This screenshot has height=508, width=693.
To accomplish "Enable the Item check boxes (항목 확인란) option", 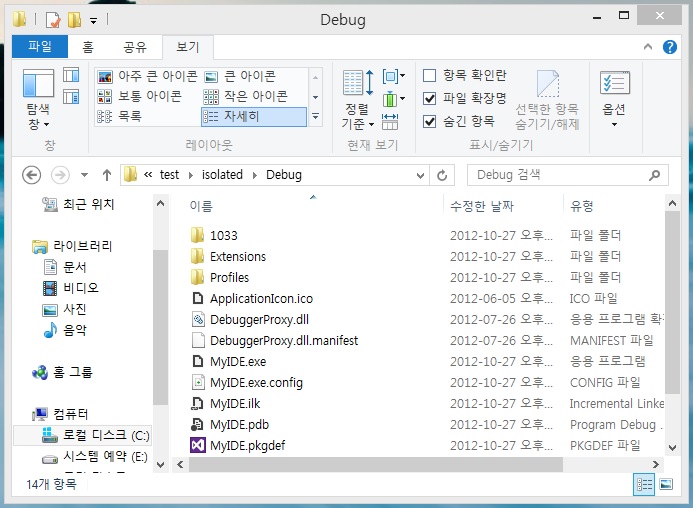I will (430, 75).
